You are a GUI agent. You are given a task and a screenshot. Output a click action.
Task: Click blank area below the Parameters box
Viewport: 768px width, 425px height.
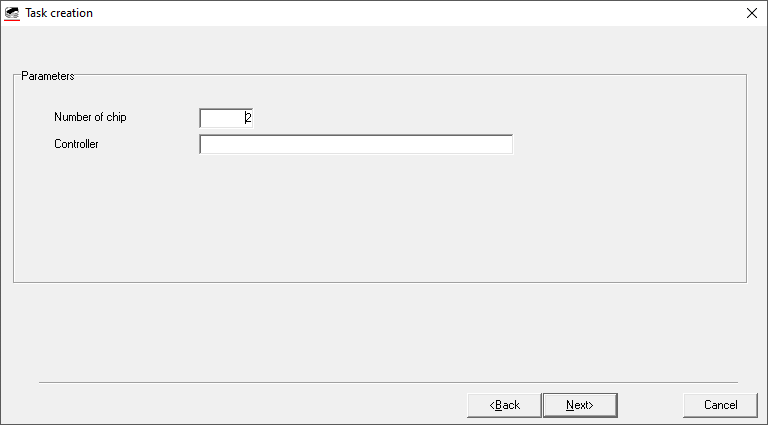[380, 330]
